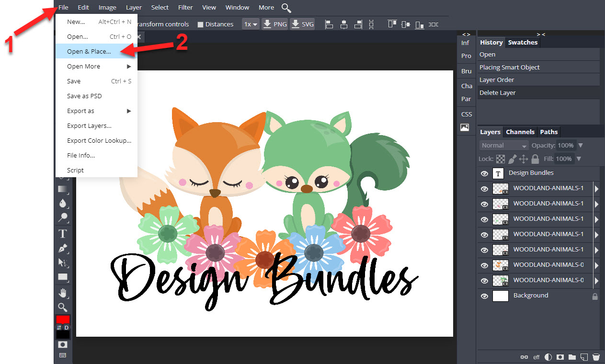The width and height of the screenshot is (605, 364).
Task: Reset default colors with the D button
Action: click(x=67, y=328)
